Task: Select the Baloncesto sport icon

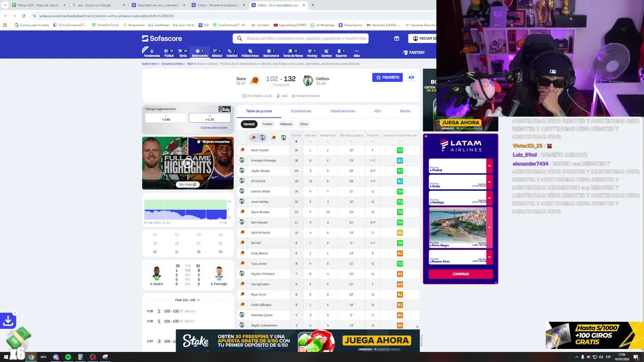Action: [x=200, y=53]
